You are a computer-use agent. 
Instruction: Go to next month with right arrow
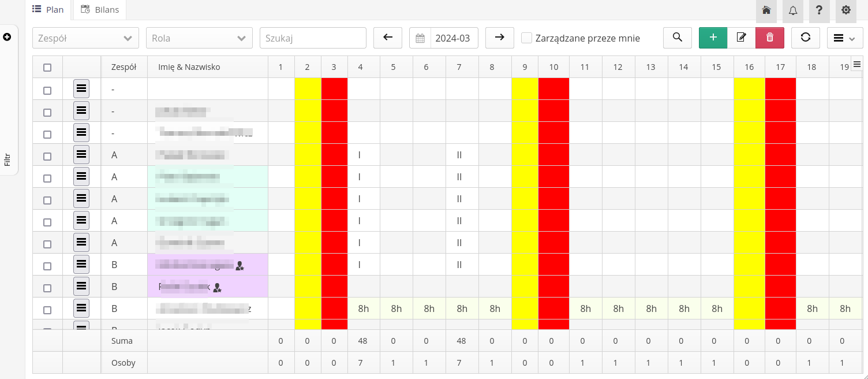[x=500, y=38]
